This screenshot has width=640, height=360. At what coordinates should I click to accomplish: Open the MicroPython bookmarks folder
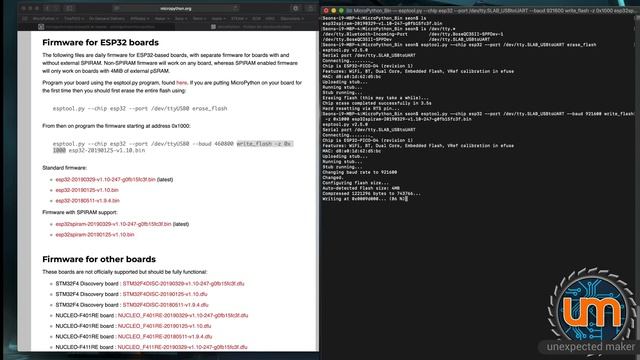click(46, 18)
